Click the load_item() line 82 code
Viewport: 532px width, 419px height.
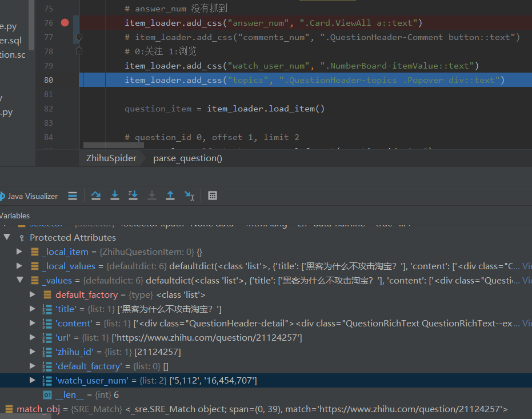(224, 109)
